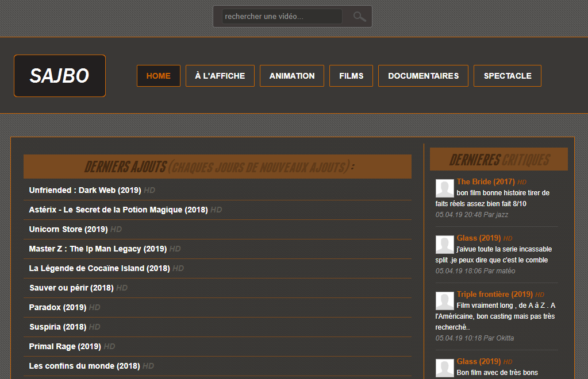Open the ANIMATION category
This screenshot has width=588, height=379.
point(292,76)
